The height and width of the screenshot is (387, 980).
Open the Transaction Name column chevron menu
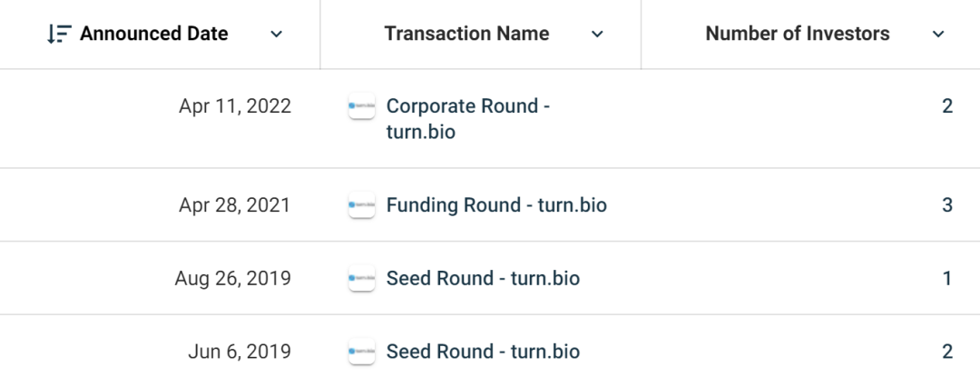(597, 34)
